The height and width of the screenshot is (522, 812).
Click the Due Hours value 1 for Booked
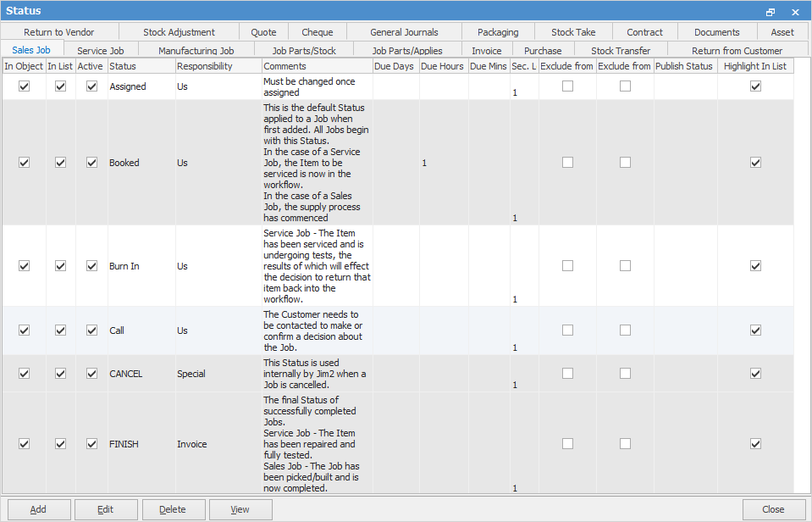[x=444, y=162]
